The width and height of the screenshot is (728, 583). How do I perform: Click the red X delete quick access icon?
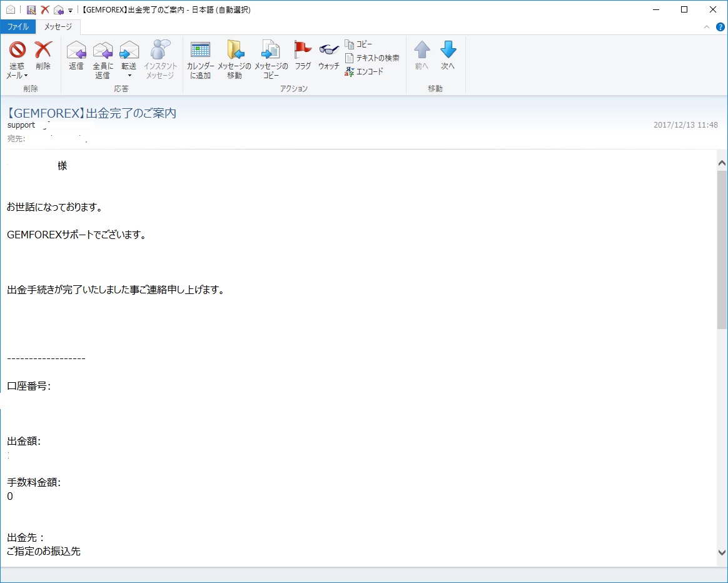pyautogui.click(x=45, y=10)
